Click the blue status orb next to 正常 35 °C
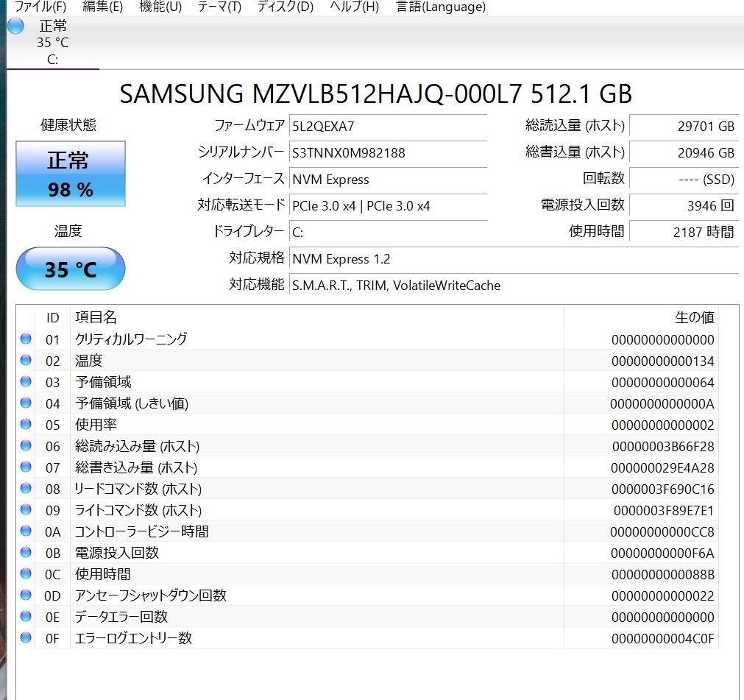The height and width of the screenshot is (700, 744). click(15, 26)
